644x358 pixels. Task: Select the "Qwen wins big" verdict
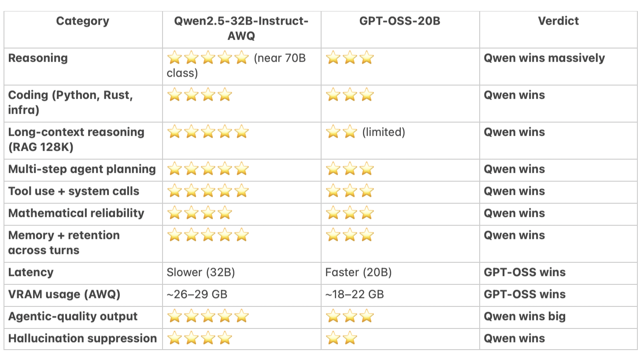coord(525,317)
